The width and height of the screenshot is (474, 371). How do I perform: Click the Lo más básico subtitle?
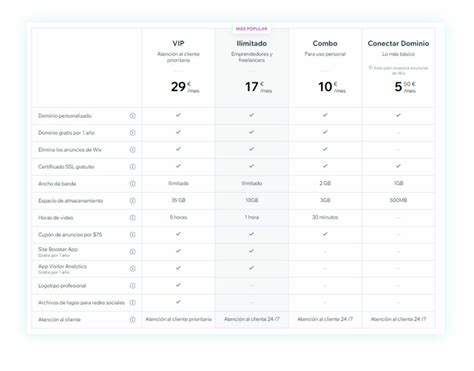(398, 54)
